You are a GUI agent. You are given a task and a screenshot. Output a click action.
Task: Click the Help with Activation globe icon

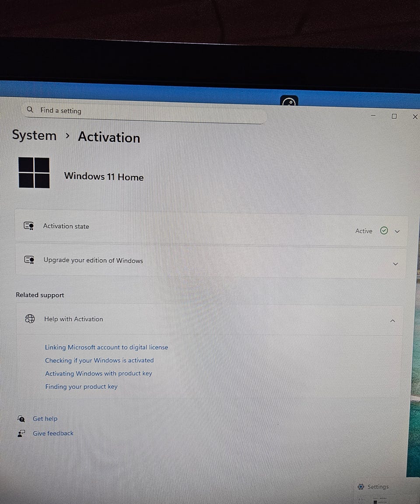pos(30,318)
